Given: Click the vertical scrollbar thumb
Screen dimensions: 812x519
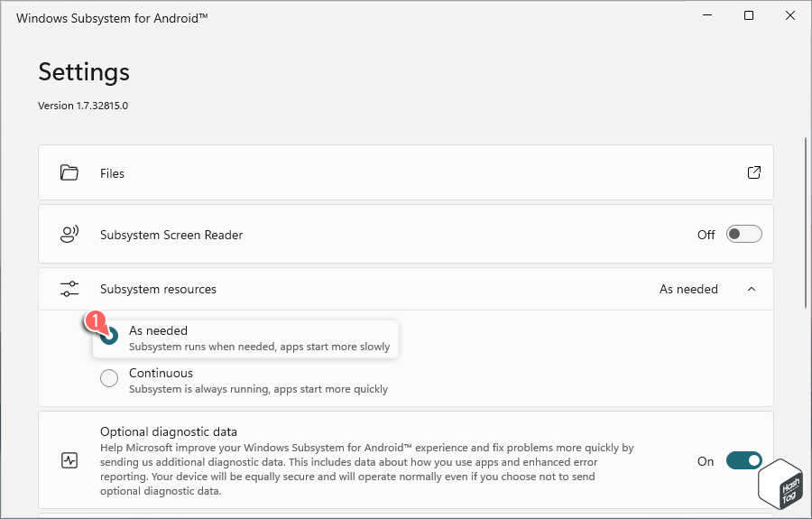Looking at the screenshot, I should point(806,223).
